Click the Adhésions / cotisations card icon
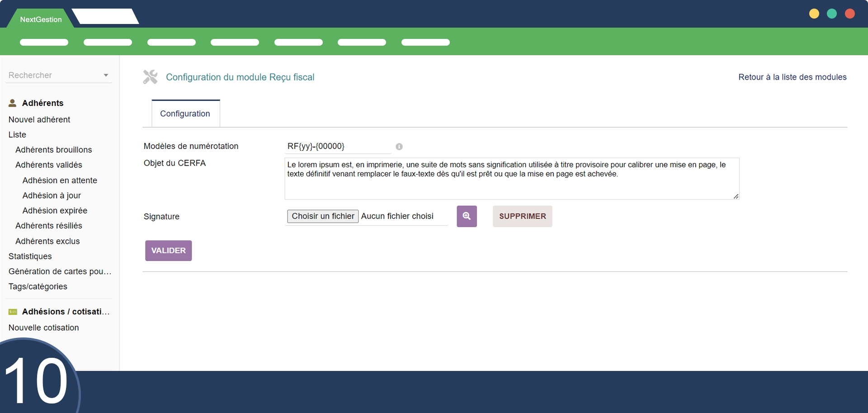The height and width of the screenshot is (413, 868). [x=13, y=312]
